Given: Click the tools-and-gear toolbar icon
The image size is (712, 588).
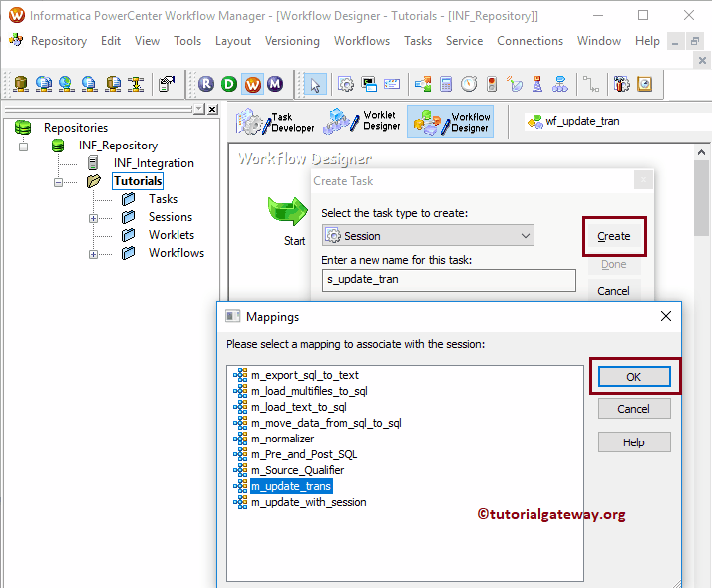Looking at the screenshot, I should (622, 84).
